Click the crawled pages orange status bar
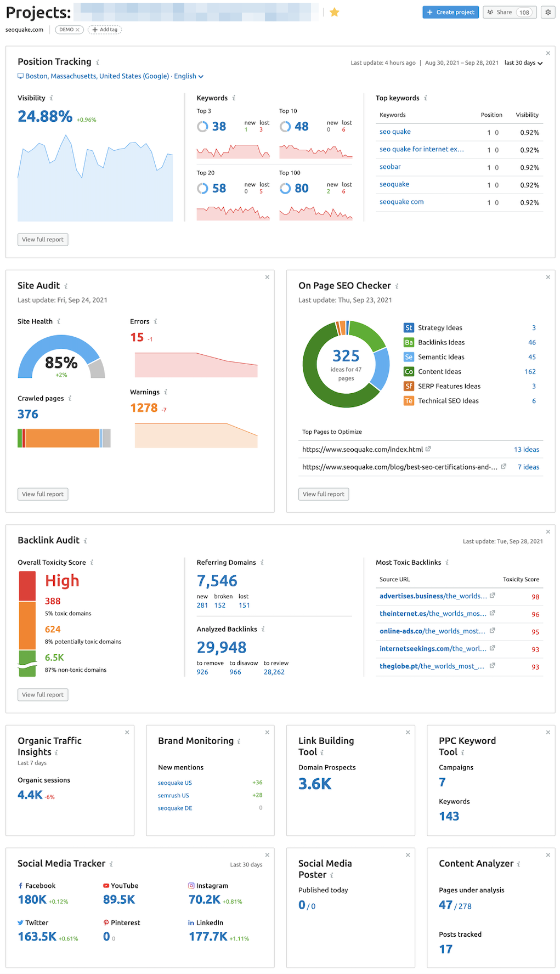 tap(63, 438)
